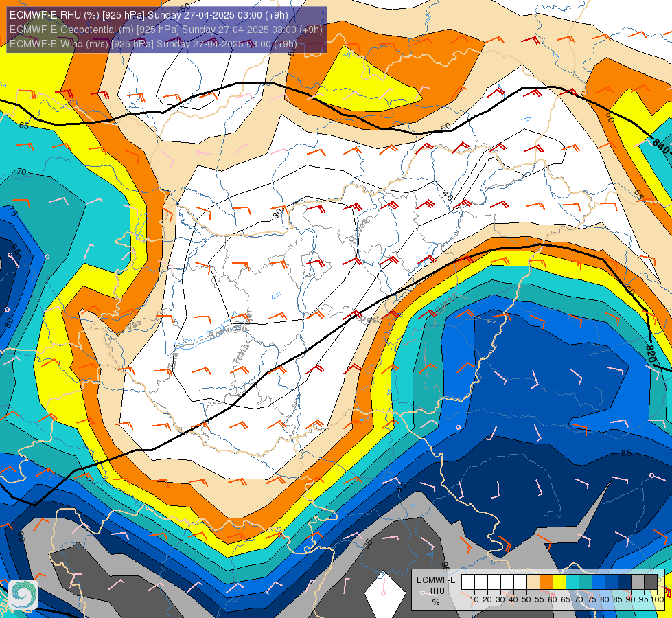Click the 'RHU' label in the legend box
Screen dimensions: 672x618
pos(436,591)
